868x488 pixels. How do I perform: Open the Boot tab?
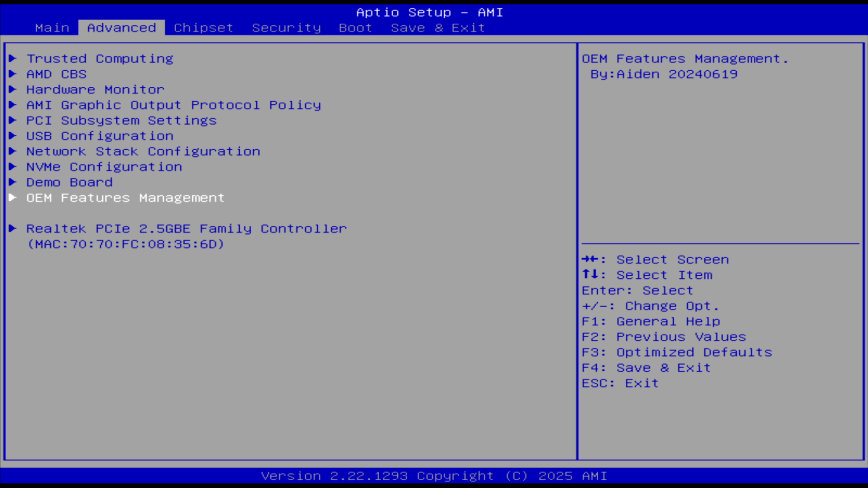pyautogui.click(x=355, y=28)
